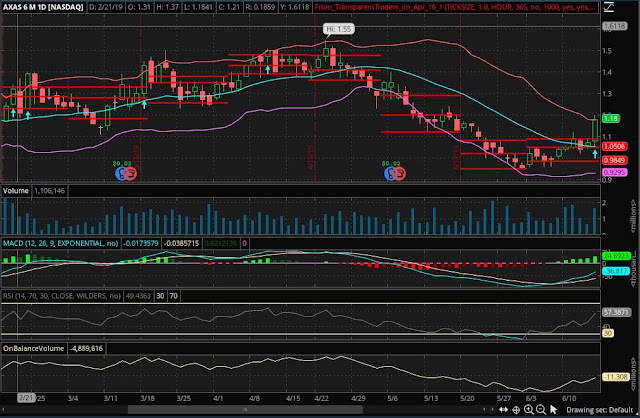Click the cyan -36.817 MACD value tag

[616, 271]
